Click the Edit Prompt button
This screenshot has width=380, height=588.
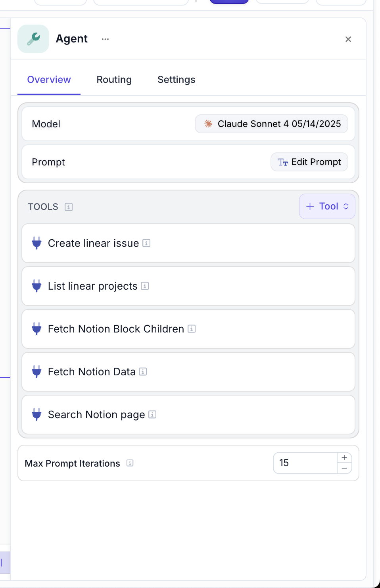tap(309, 162)
